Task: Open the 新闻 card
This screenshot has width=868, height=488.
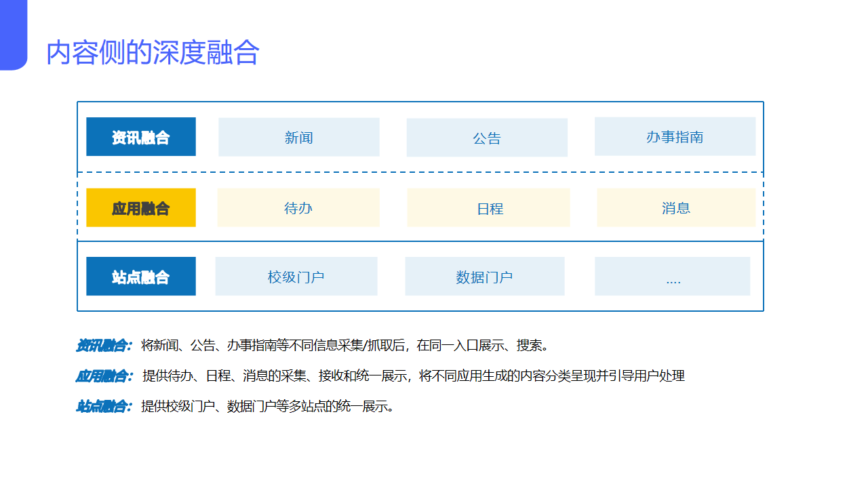Action: click(x=298, y=136)
